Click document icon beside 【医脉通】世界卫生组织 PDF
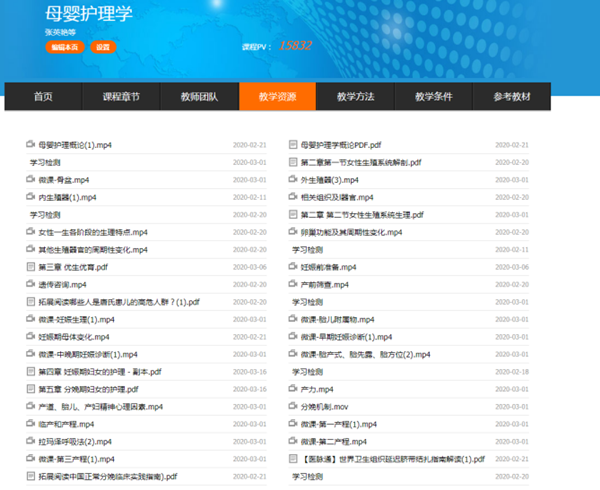The height and width of the screenshot is (490, 600). 294,458
